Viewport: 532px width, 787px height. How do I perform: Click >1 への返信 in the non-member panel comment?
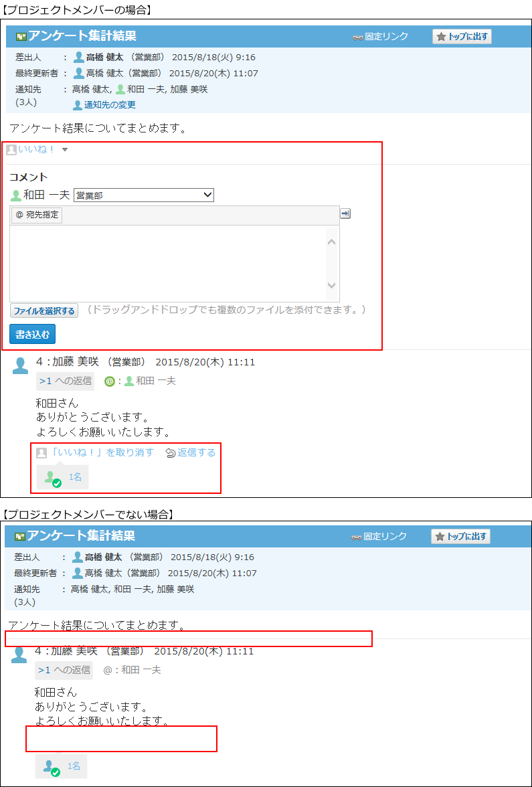click(x=64, y=670)
